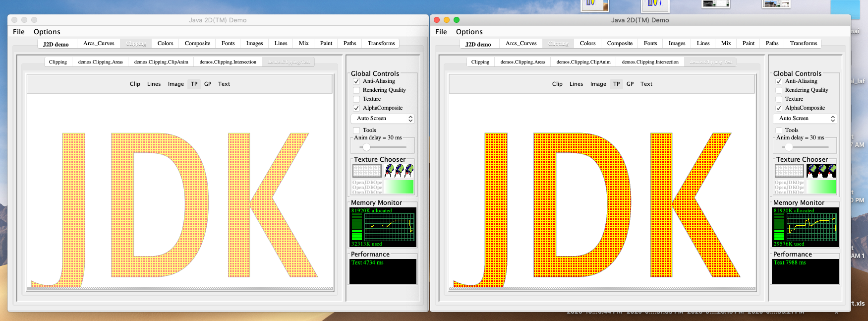868x321 pixels.
Task: Select demos.Clipping.Areas sub-tab in right window
Action: [523, 62]
